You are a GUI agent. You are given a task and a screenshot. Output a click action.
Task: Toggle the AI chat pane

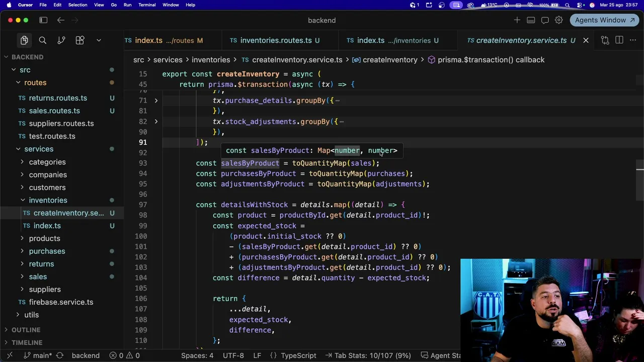coord(545,20)
